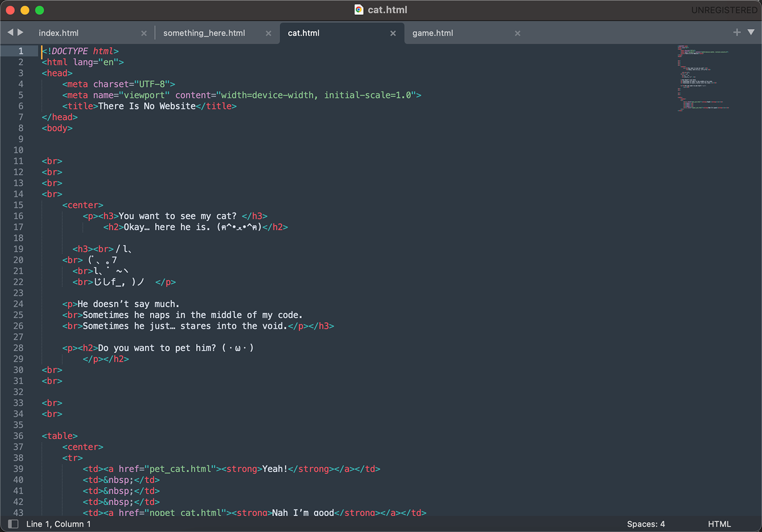Click line number 17 in the gutter

pos(18,227)
